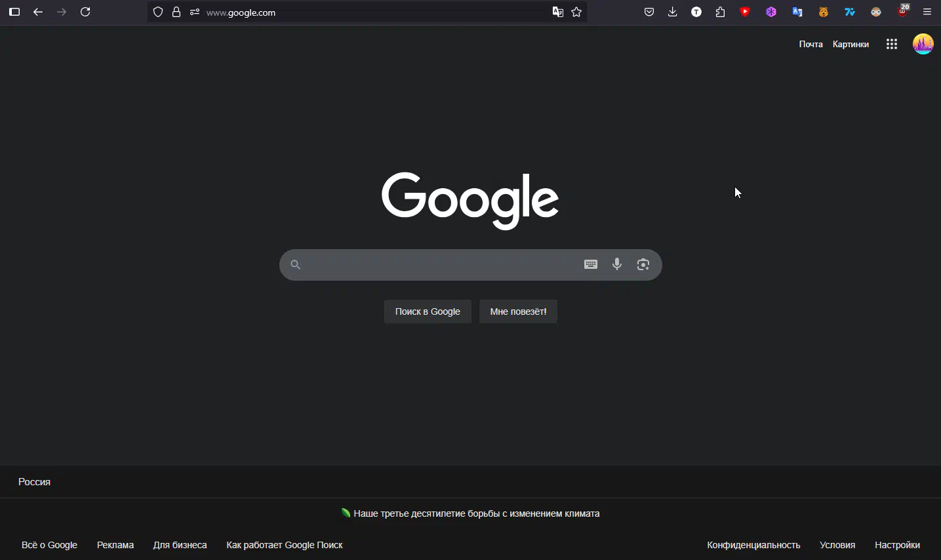Open uBlock Origin icon with badge 20
Screen dimensions: 941x560
(x=903, y=11)
